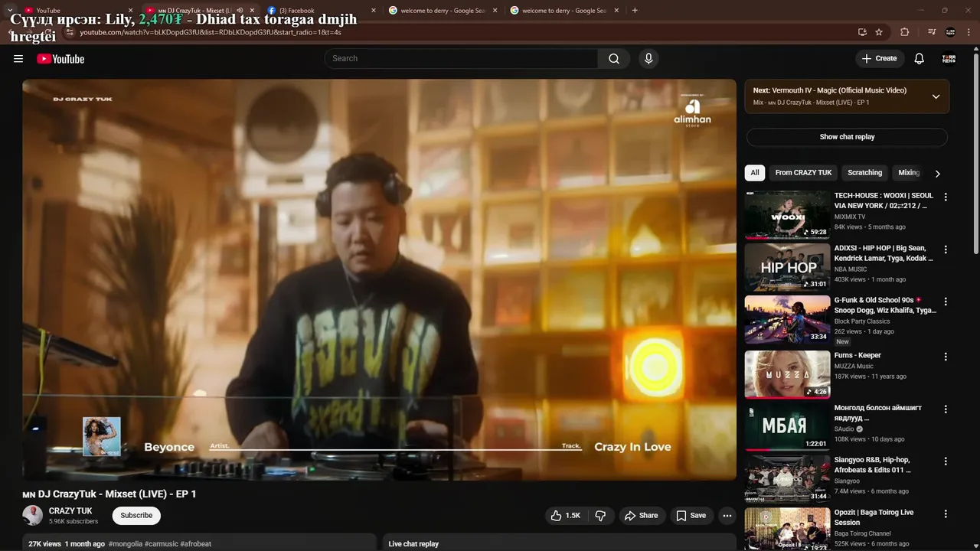Open Chrome extensions puzzle icon

pos(905,32)
